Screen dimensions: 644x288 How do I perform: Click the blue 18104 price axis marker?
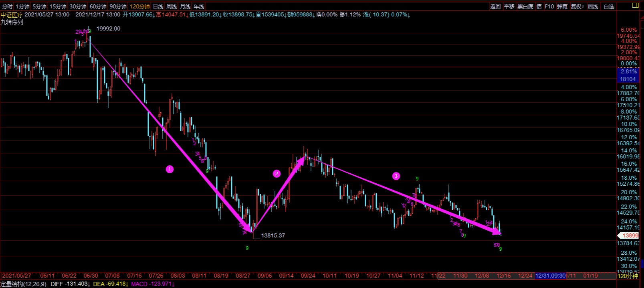628,79
